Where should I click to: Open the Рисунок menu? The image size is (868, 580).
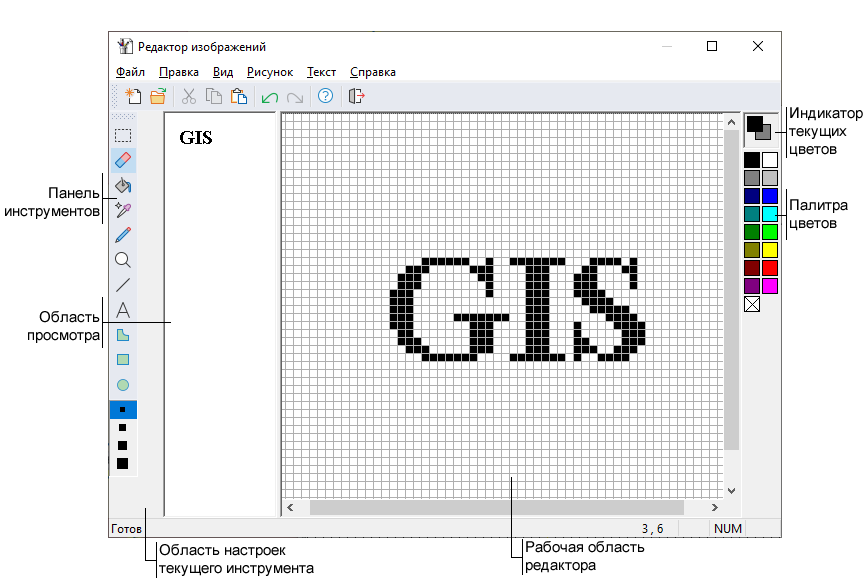click(x=270, y=72)
